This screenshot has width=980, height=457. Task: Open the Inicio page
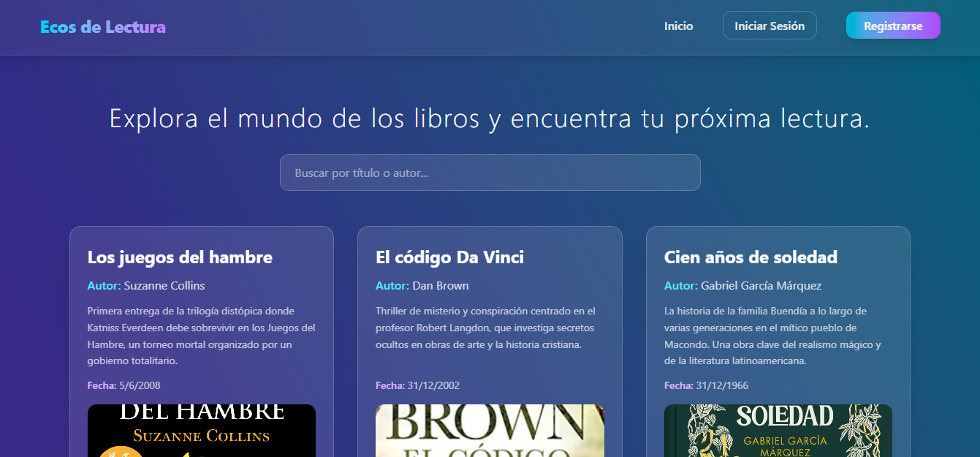point(678,26)
